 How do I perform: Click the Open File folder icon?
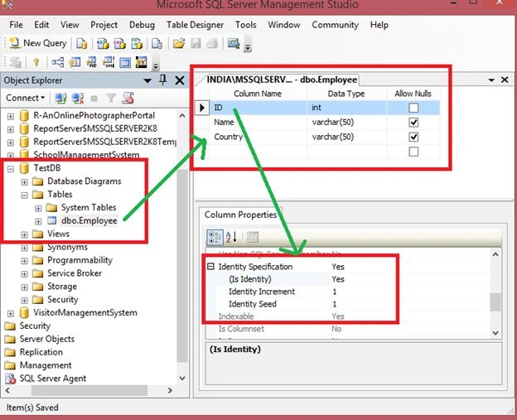click(x=178, y=44)
